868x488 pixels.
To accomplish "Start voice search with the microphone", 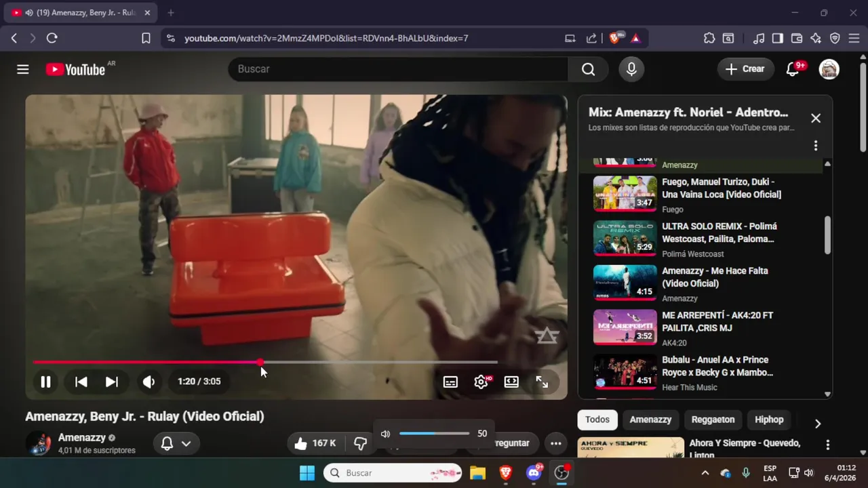I will pos(631,69).
